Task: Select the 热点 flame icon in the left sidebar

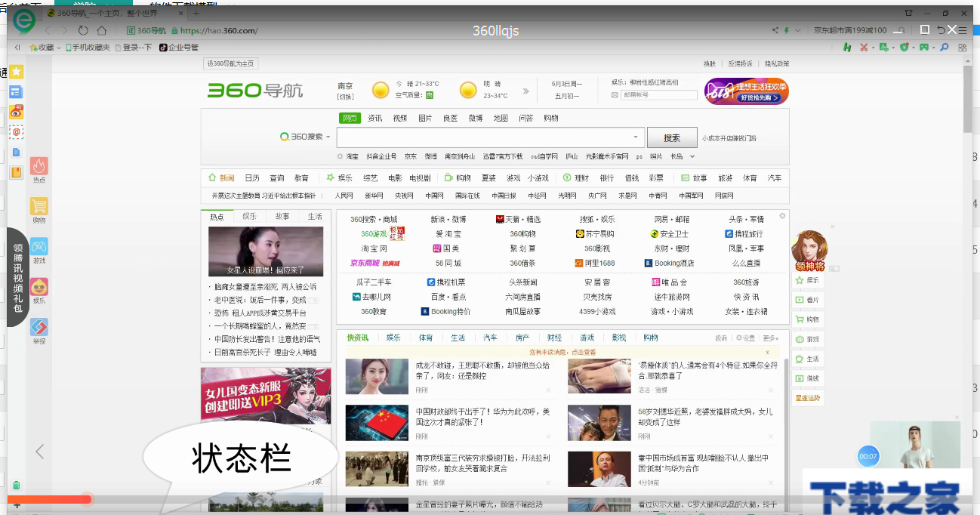Action: point(39,168)
